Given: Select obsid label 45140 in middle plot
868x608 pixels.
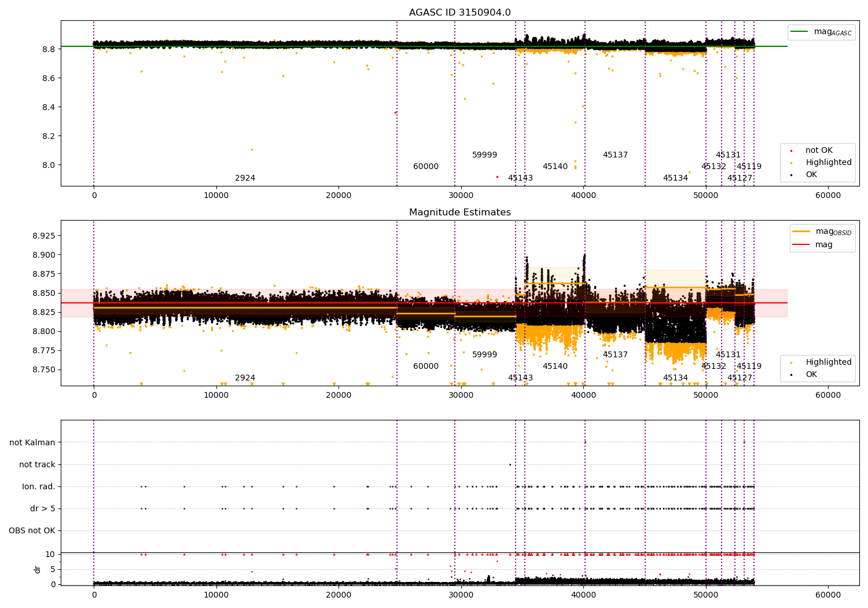Looking at the screenshot, I should (555, 367).
